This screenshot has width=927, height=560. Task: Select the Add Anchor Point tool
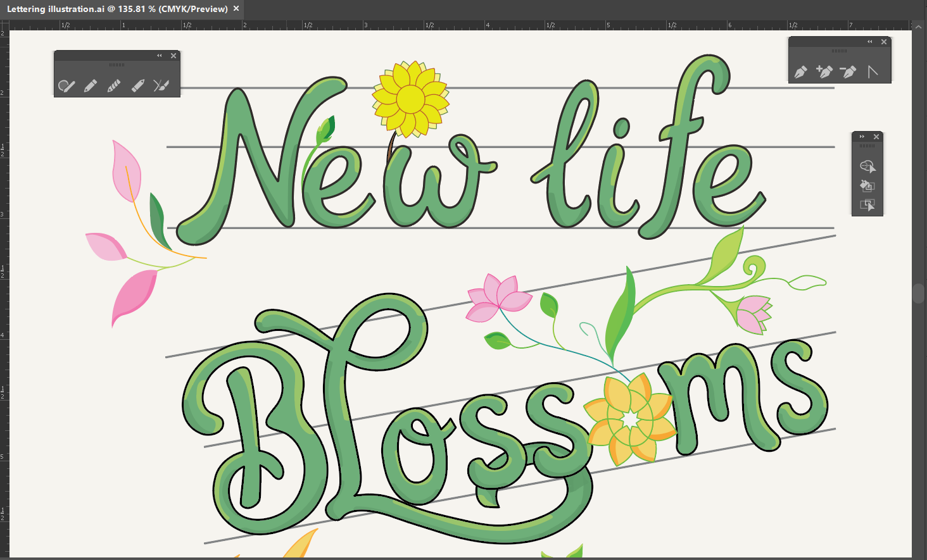coord(824,72)
